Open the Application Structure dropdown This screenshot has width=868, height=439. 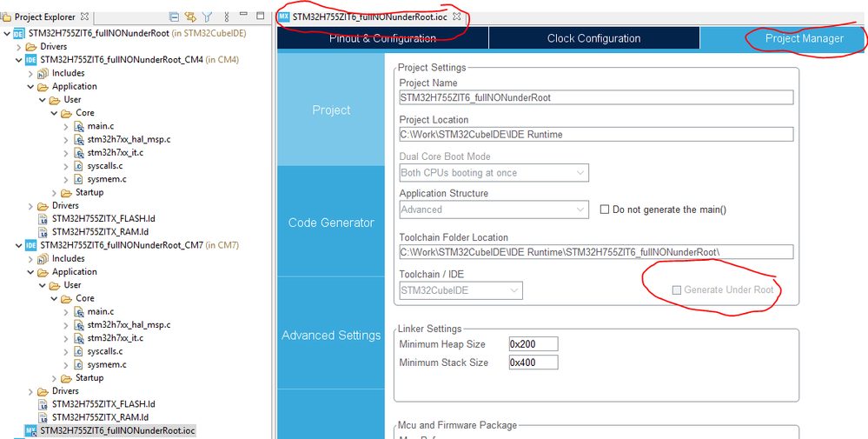(x=494, y=210)
